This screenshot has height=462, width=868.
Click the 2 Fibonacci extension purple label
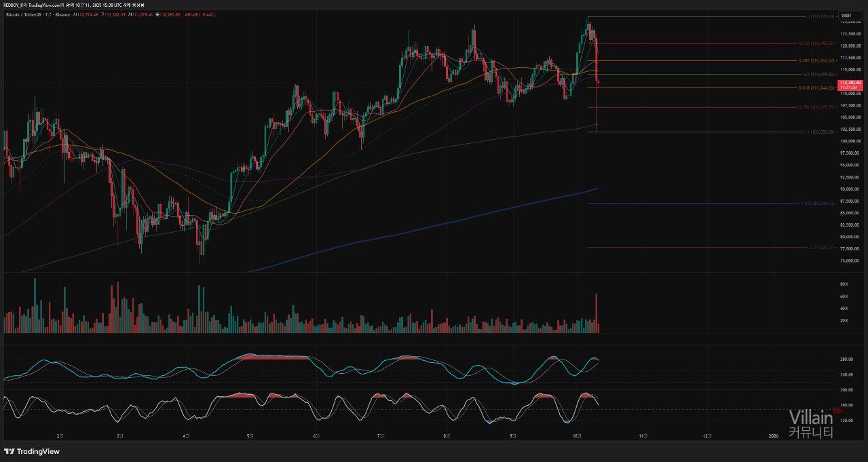pos(818,247)
